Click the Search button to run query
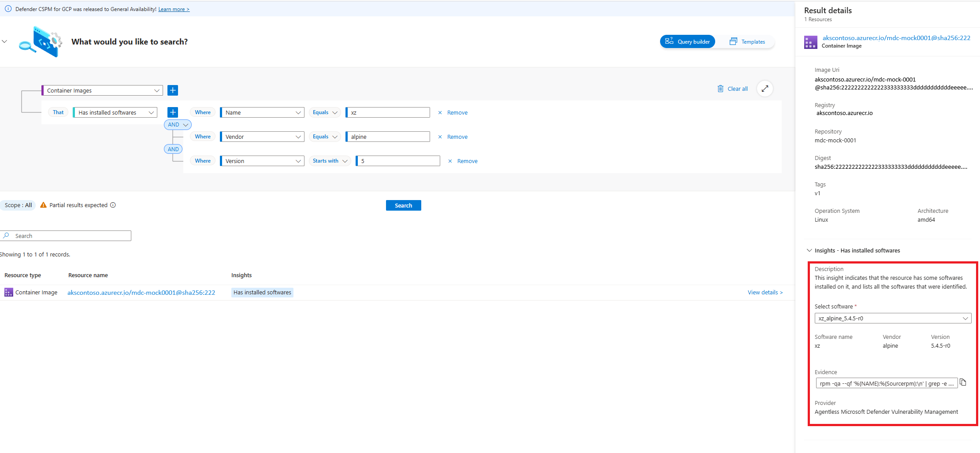Image resolution: width=980 pixels, height=453 pixels. pyautogui.click(x=403, y=205)
